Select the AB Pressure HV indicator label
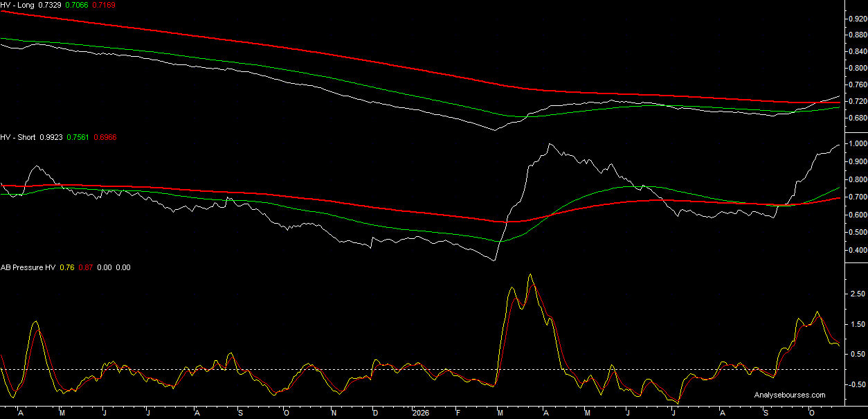This screenshot has width=868, height=419. [x=28, y=267]
